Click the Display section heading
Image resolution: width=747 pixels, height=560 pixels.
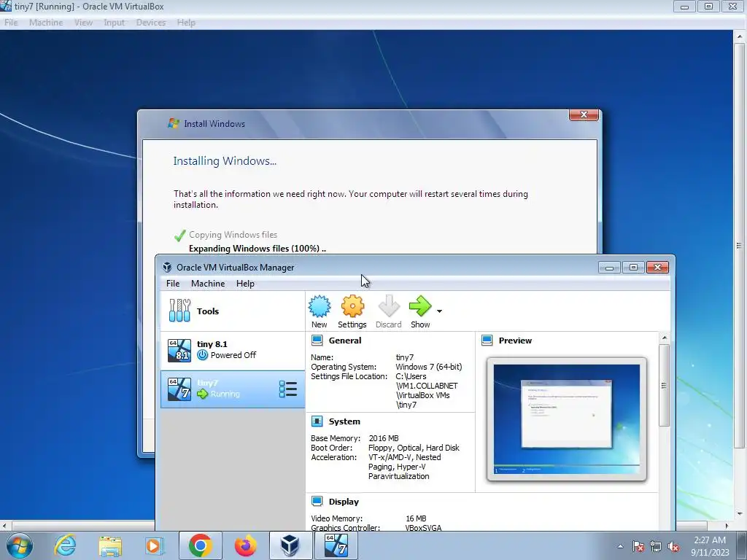tap(344, 502)
